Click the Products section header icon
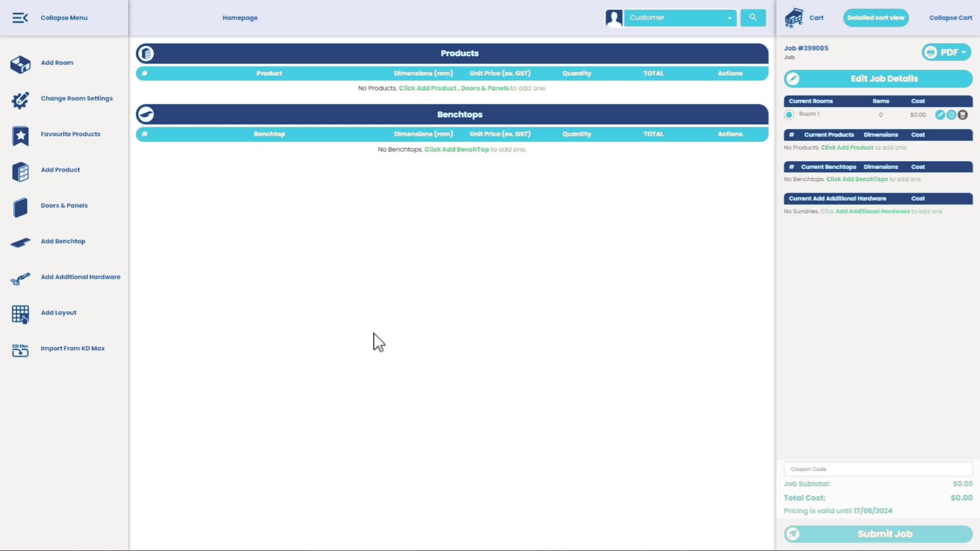The width and height of the screenshot is (980, 551). 146,53
